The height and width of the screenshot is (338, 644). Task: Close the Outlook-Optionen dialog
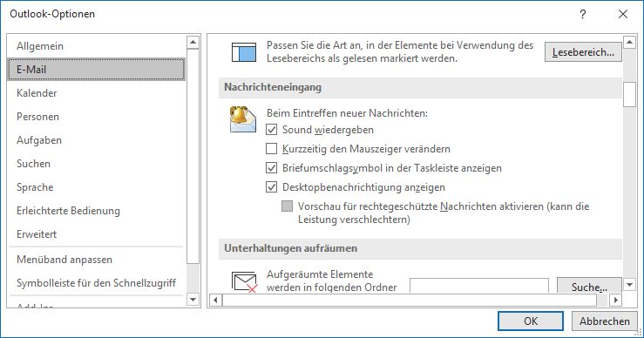pos(622,15)
